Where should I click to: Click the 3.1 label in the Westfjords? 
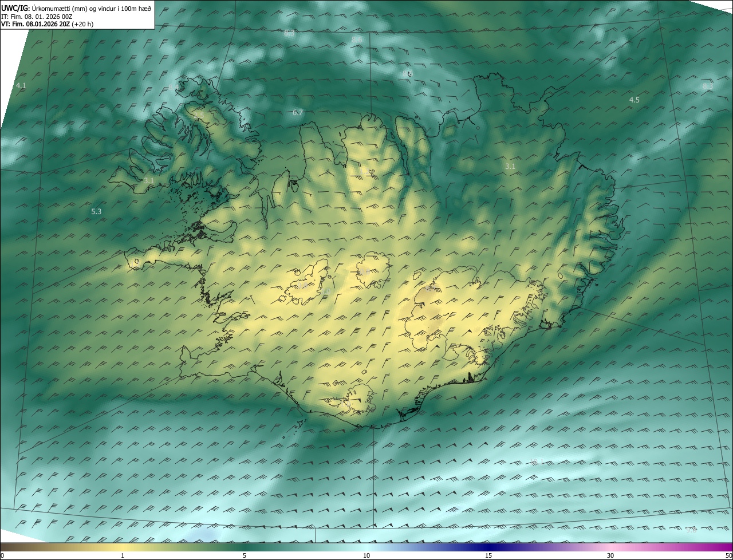(149, 180)
